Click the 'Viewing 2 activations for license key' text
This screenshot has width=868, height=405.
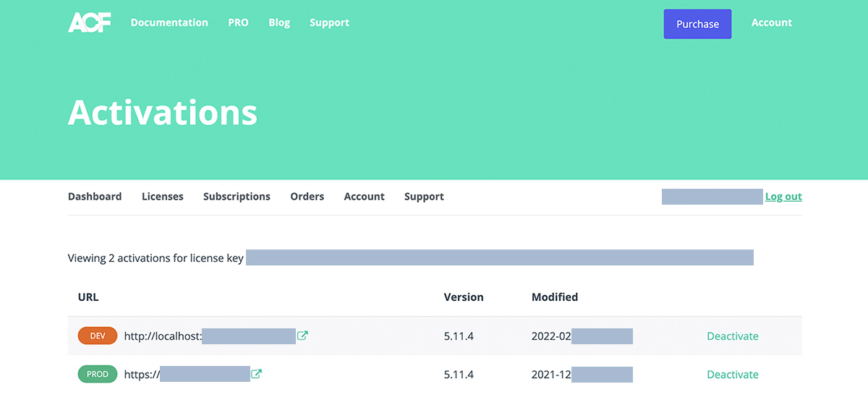click(x=156, y=257)
